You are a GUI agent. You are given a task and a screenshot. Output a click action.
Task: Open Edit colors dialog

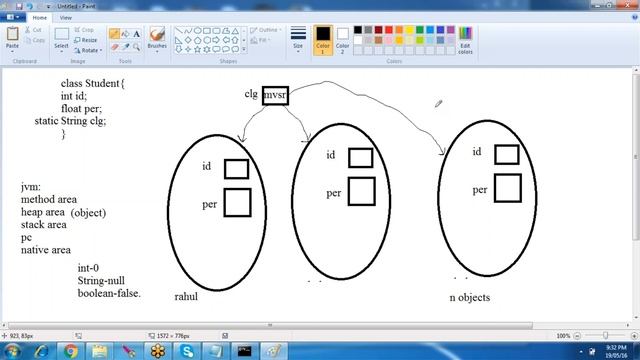click(465, 40)
